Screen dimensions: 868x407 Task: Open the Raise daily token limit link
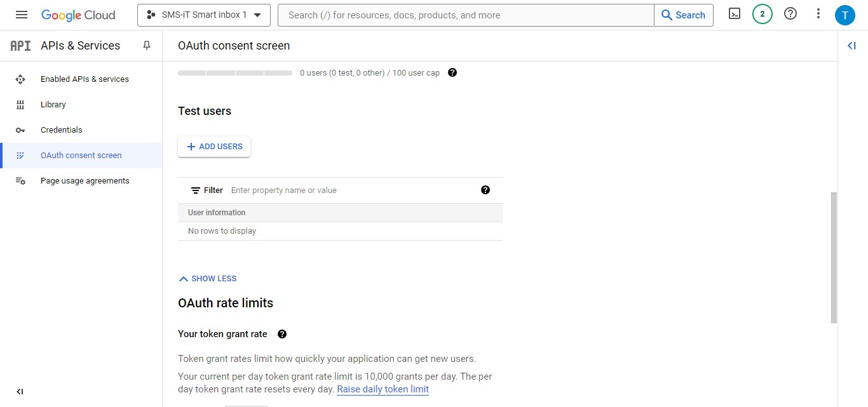pos(383,389)
